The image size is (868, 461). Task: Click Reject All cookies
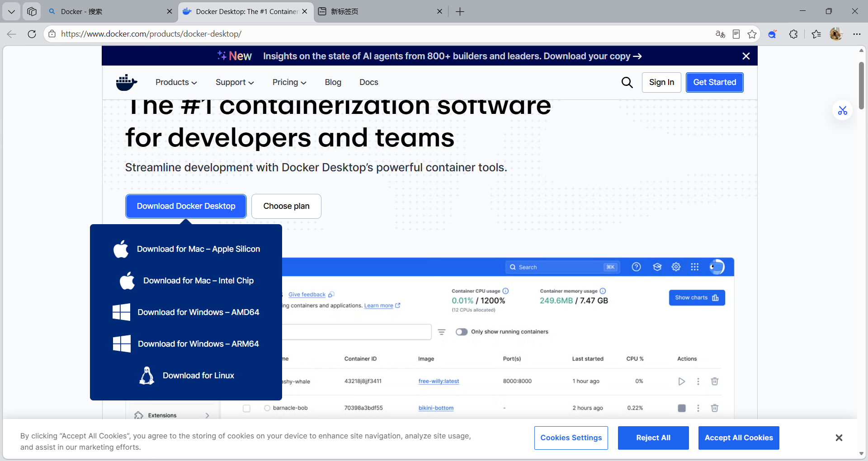click(x=653, y=437)
